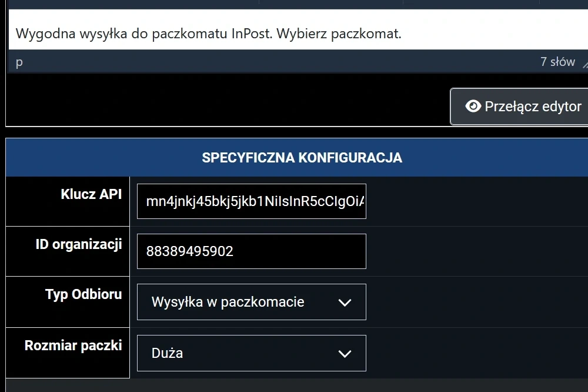
Task: Click the SPECYFICZNA KONFIGURACJA header bar
Action: [x=302, y=157]
